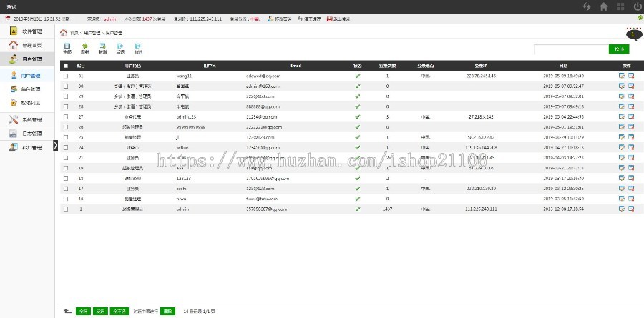Screen dimensions: 644x318
Task: Click login count 1437
Action: click(387, 209)
